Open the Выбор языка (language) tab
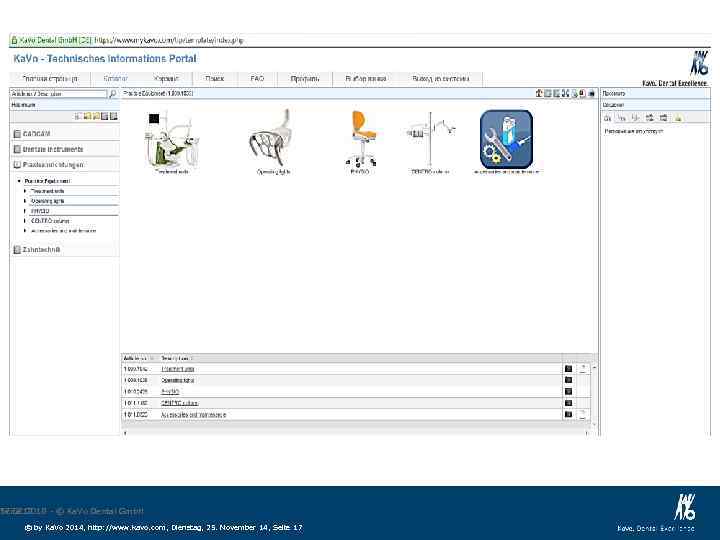 coord(366,79)
